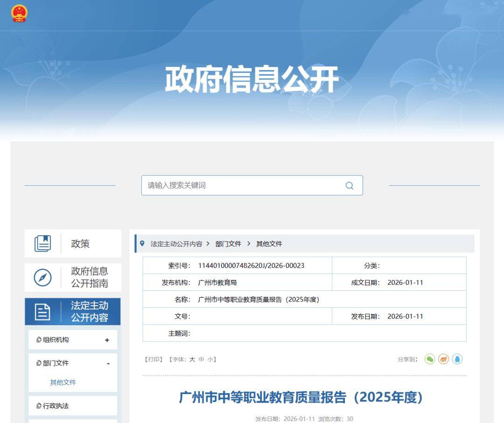This screenshot has width=504, height=423.
Task: Collapse the 部门文件 section with minus sign
Action: [x=108, y=364]
